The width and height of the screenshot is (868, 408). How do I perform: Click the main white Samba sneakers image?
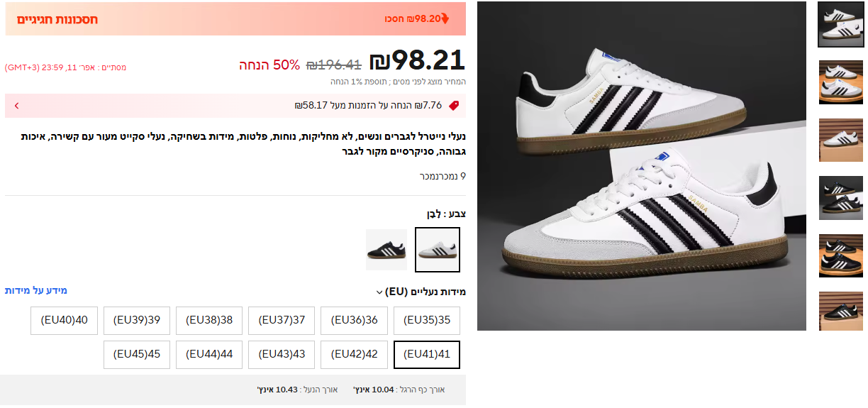click(x=642, y=166)
